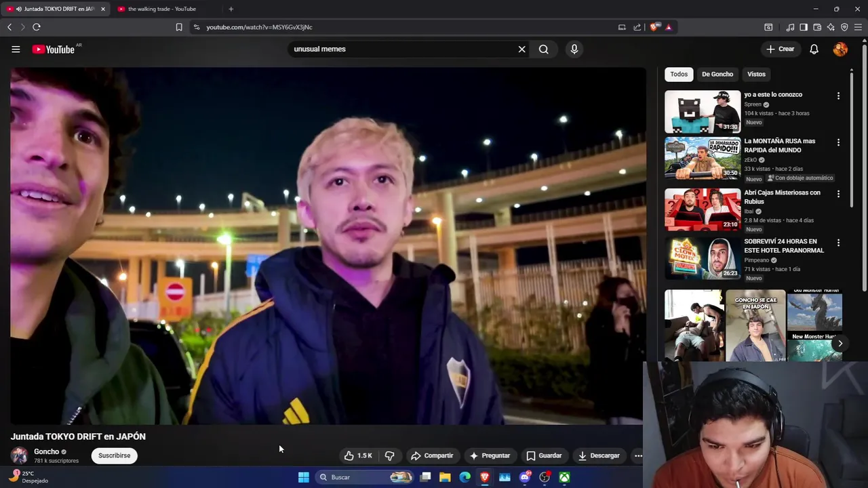Image resolution: width=868 pixels, height=488 pixels.
Task: Click the browser share page icon
Action: pos(637,27)
